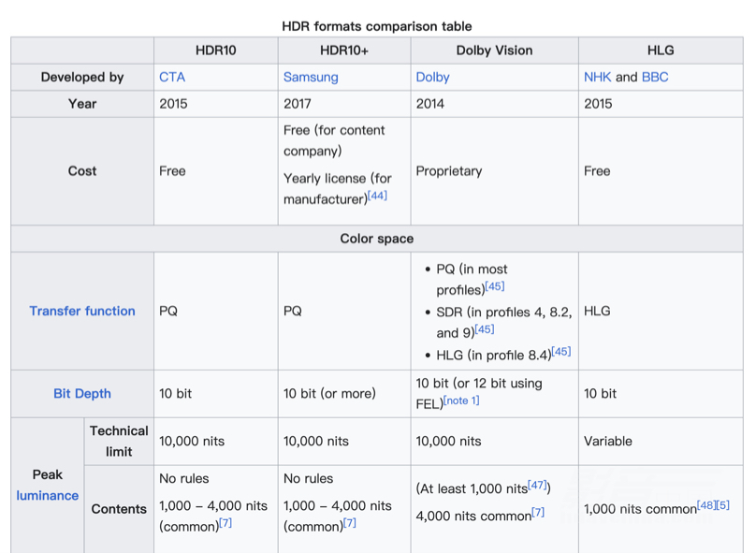Screen dimensions: 756x553
Task: Open the NHK link
Action: click(597, 77)
